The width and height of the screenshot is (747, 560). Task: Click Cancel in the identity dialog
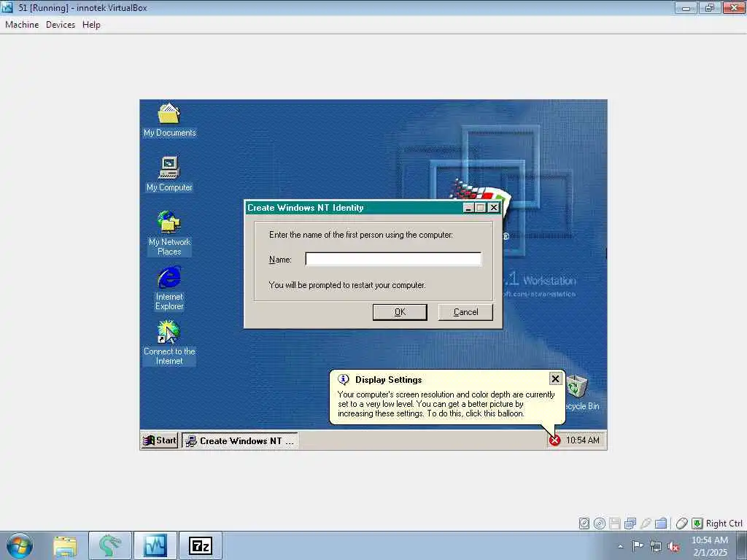465,312
